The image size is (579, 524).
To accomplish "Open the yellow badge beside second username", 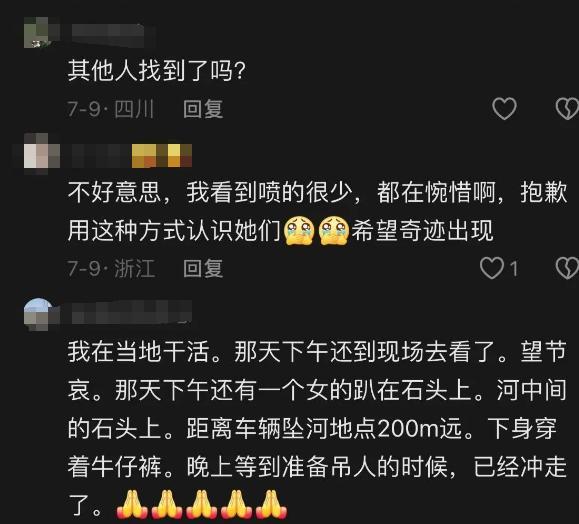I will [162, 155].
